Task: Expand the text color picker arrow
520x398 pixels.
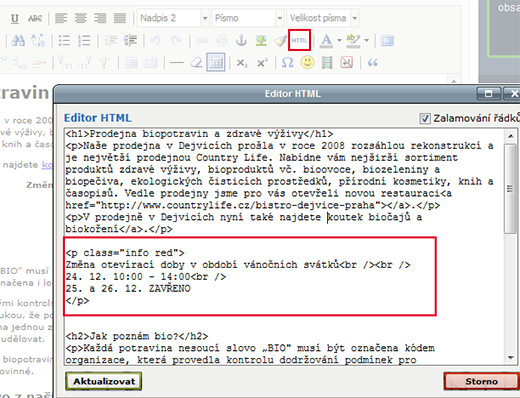Action: tap(339, 40)
